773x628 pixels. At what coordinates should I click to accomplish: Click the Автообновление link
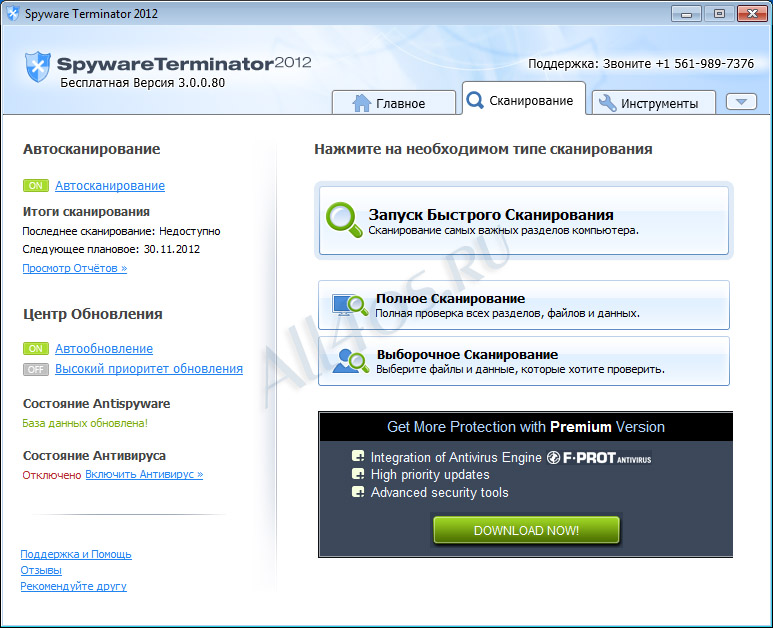[x=104, y=349]
